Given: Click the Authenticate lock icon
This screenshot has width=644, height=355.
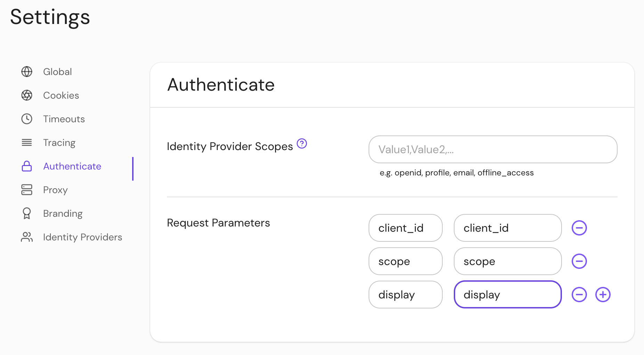Looking at the screenshot, I should pos(27,166).
